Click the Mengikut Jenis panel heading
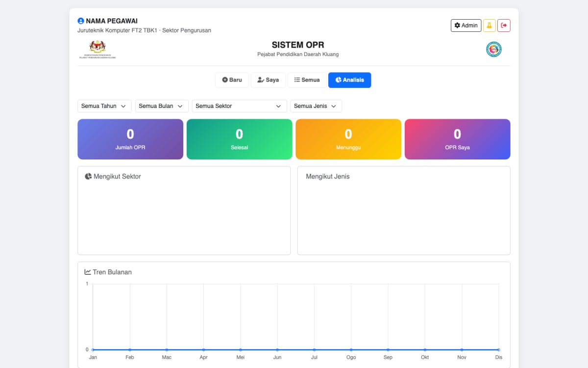 click(328, 176)
